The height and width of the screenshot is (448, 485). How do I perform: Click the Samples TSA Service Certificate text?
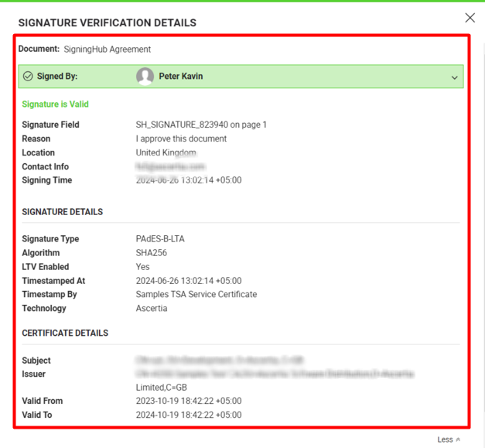tap(196, 295)
